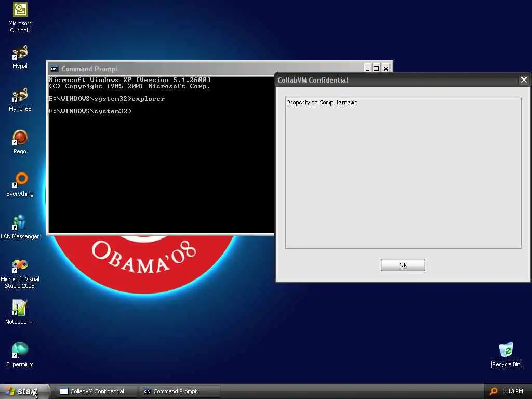Click the Notepad++ desktop icon

point(20,312)
